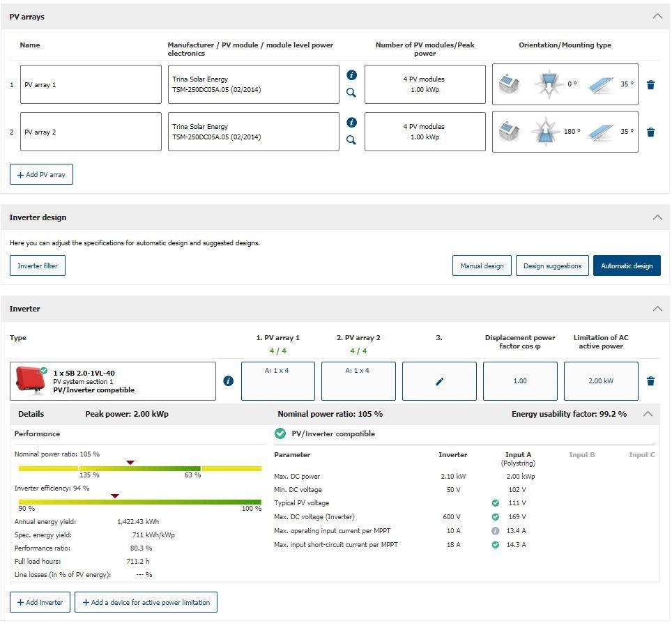This screenshot has height=623, width=672.
Task: Delete the inverter with trash icon
Action: tap(650, 381)
